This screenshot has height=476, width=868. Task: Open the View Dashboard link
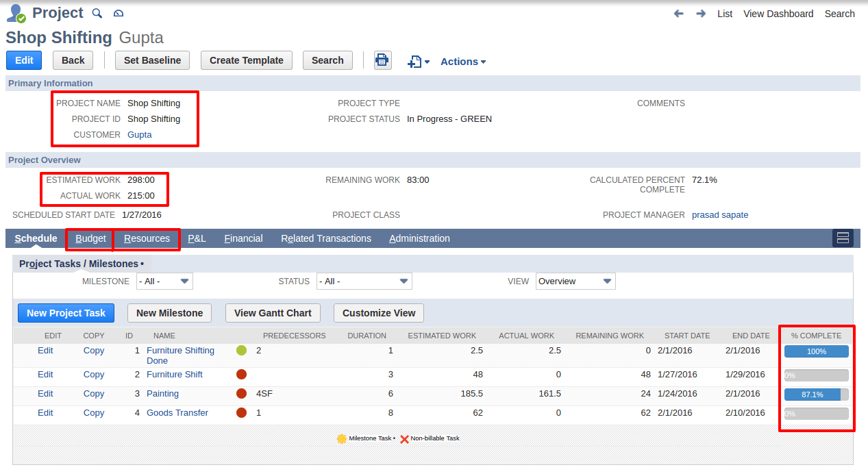click(x=778, y=14)
